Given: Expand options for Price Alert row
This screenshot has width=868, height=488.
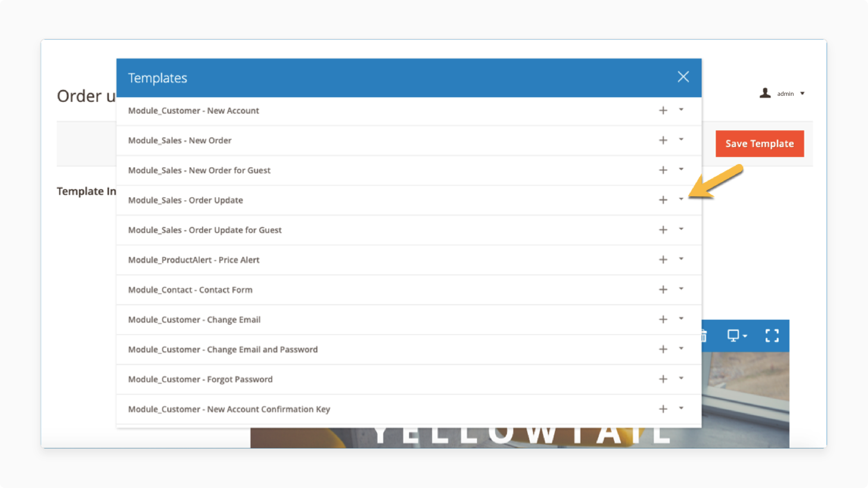Looking at the screenshot, I should tap(681, 258).
